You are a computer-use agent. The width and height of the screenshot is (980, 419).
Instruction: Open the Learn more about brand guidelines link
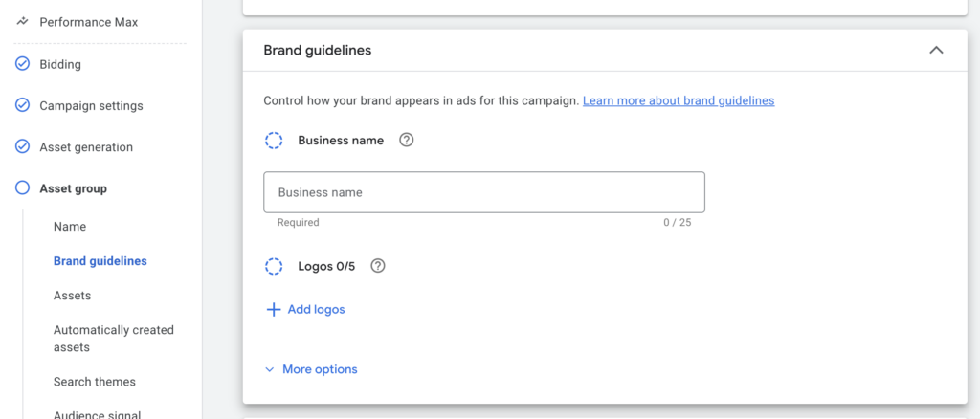(x=679, y=100)
